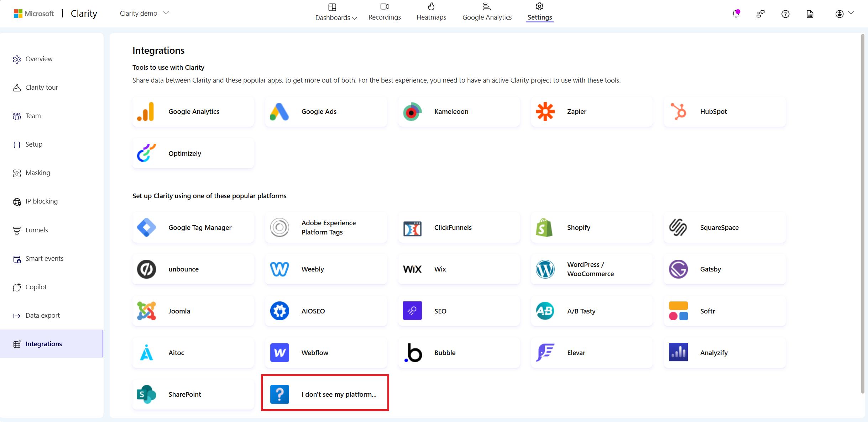Open the Shopify setup card

pos(591,227)
